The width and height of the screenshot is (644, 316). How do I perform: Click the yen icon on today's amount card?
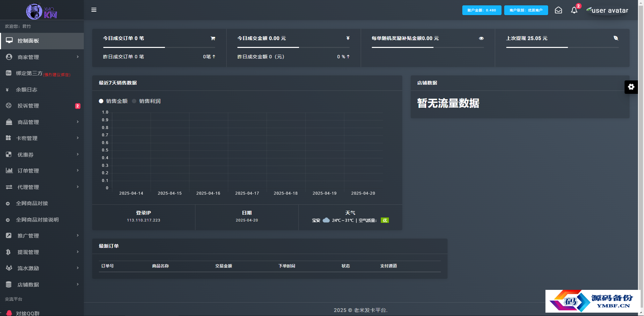click(x=348, y=38)
